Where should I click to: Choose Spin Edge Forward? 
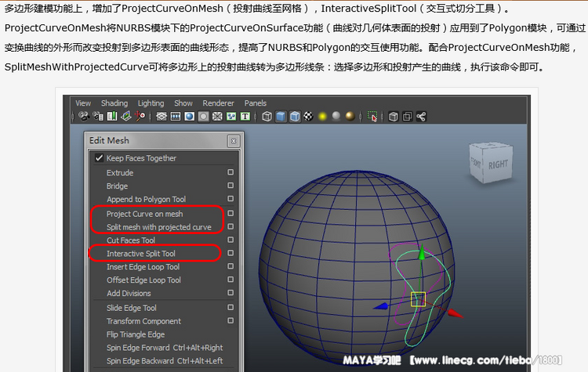pyautogui.click(x=165, y=348)
